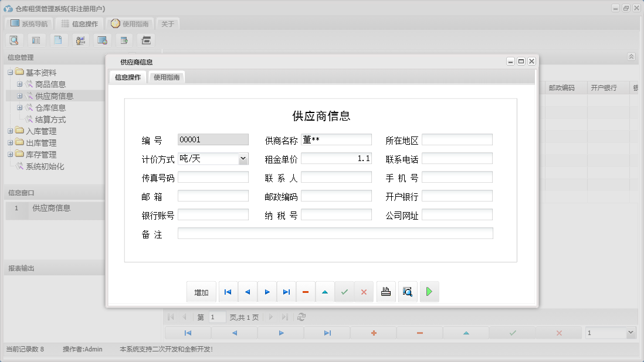Click the collapse chevron at top right panel
644x362 pixels.
631,56
